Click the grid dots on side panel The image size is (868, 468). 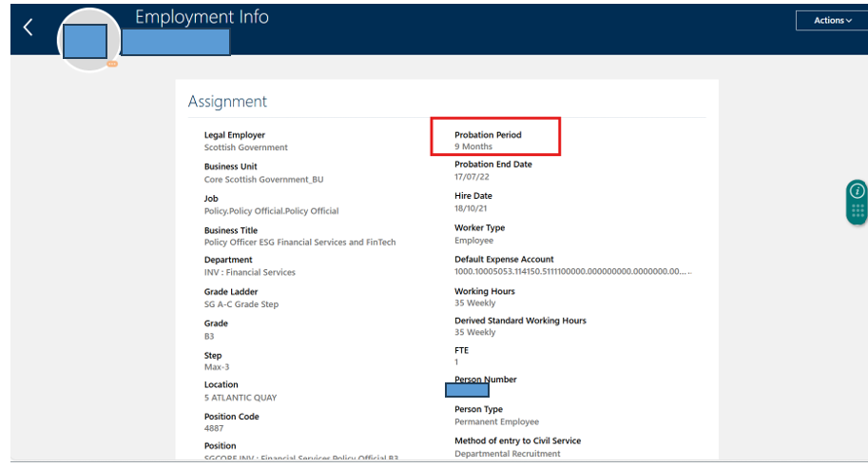click(x=858, y=210)
